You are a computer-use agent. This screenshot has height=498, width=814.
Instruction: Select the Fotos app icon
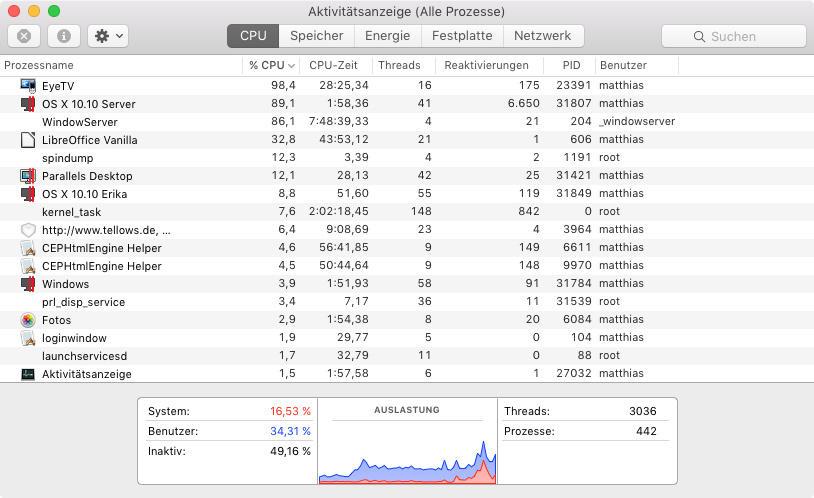tap(28, 320)
